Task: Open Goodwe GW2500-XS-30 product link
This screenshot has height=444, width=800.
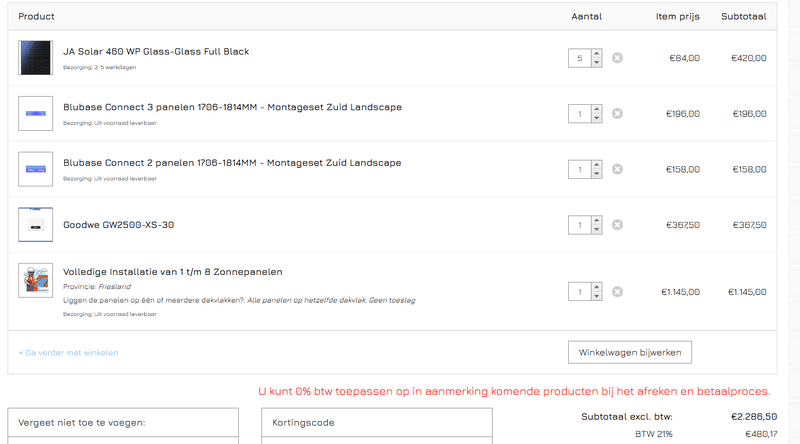Action: point(118,225)
